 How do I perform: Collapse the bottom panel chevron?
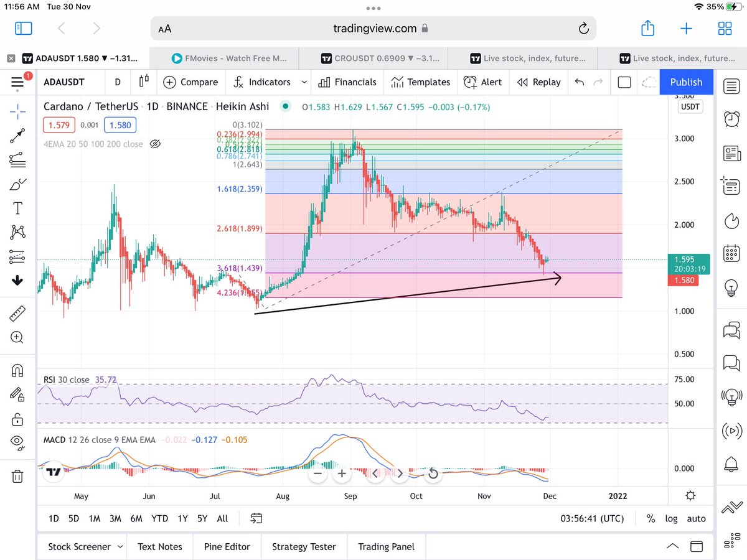pos(673,546)
